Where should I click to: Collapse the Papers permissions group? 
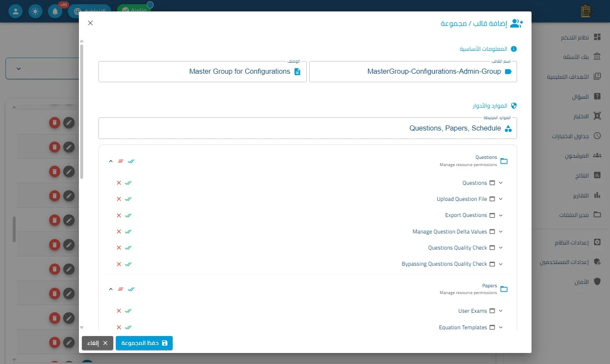point(111,289)
